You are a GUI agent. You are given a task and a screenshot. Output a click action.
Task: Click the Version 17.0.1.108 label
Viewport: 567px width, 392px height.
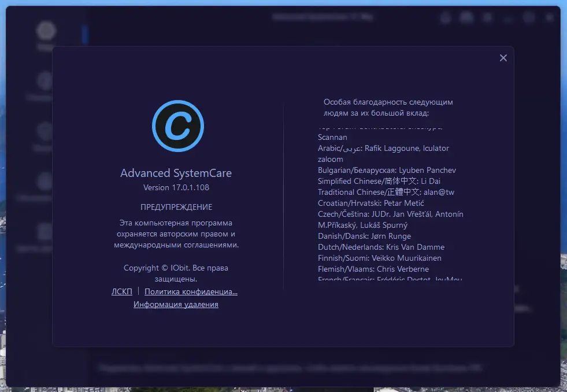176,187
